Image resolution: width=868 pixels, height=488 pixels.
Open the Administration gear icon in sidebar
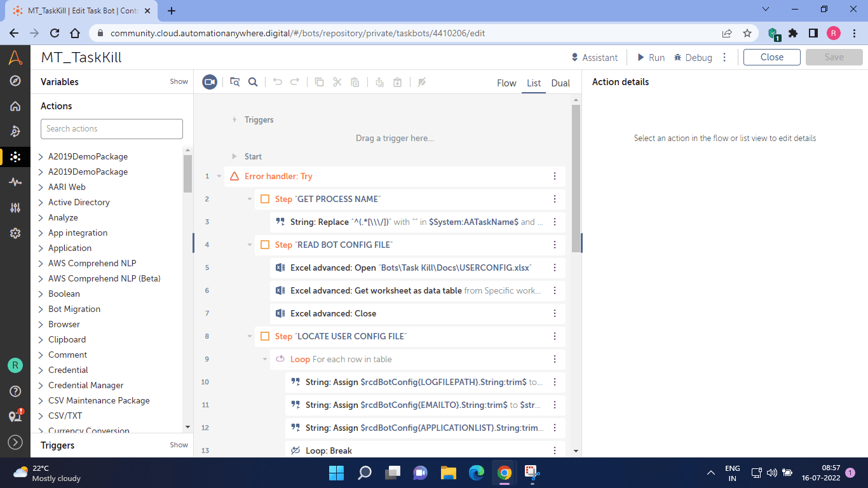click(15, 233)
